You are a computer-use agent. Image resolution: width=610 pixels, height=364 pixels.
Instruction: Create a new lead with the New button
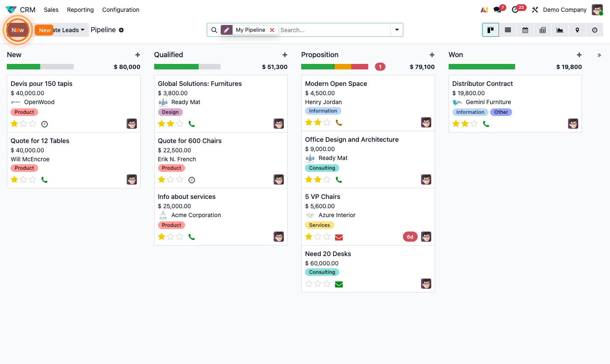[x=17, y=30]
